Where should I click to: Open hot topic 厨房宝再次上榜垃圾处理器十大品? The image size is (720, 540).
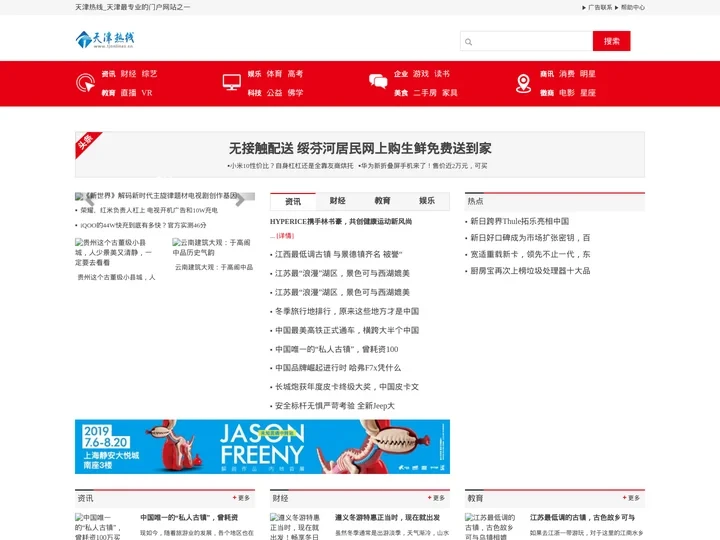[x=530, y=271]
